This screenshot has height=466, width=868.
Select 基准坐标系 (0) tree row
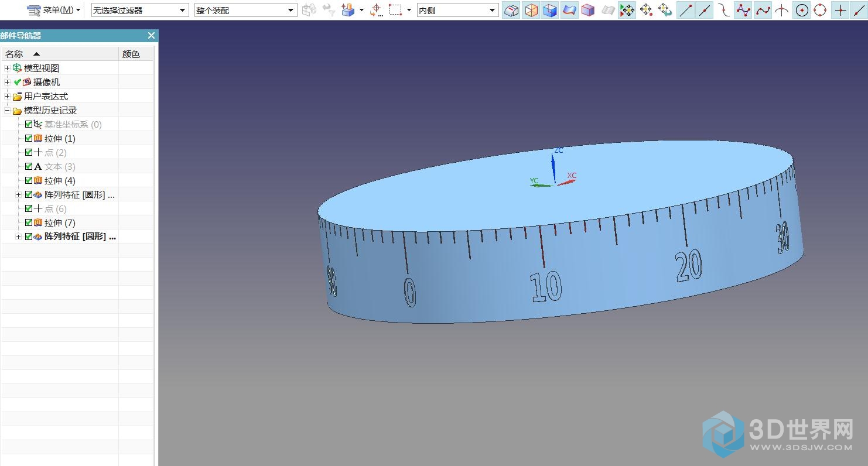pyautogui.click(x=73, y=124)
